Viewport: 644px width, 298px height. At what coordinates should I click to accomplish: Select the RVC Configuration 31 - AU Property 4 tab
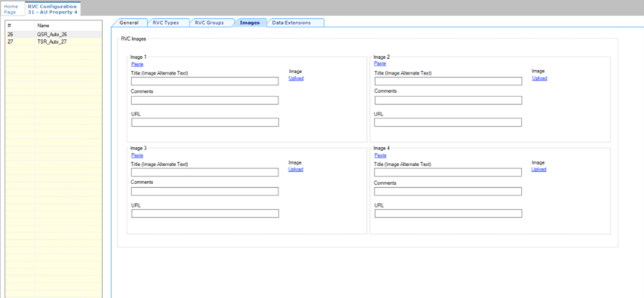click(52, 9)
